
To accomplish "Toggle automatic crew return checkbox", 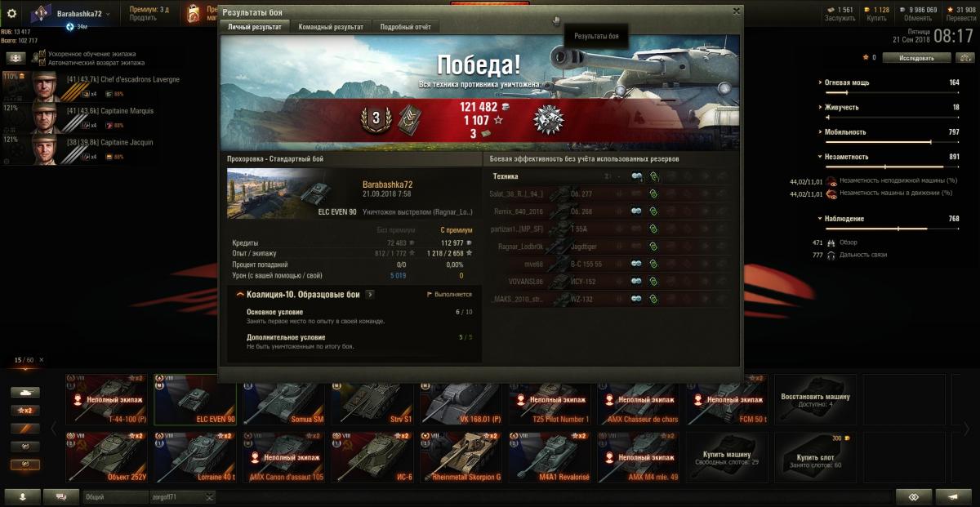I will [42, 62].
